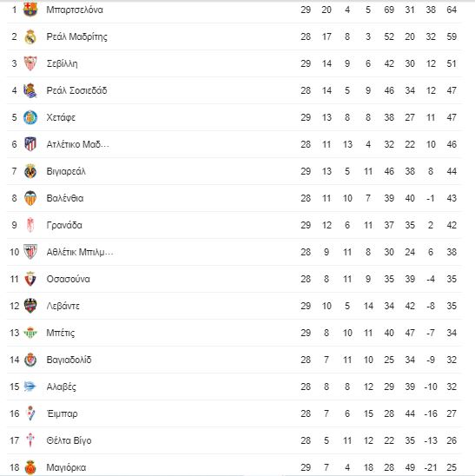Screen dimensions: 475x476
Task: Open the Ρεάλ Μαδρίτης team link
Action: click(76, 36)
